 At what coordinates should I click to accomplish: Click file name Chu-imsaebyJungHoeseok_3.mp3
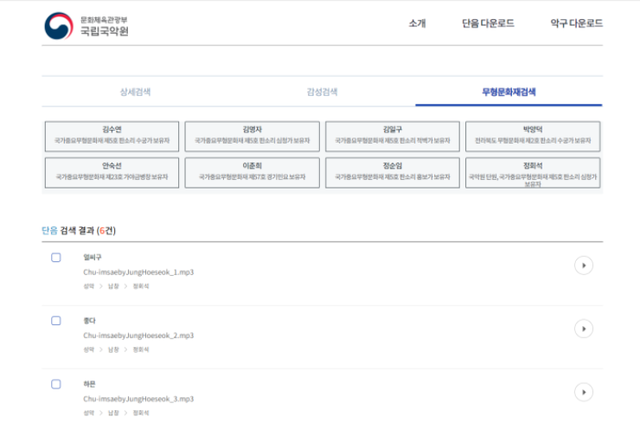(138, 399)
